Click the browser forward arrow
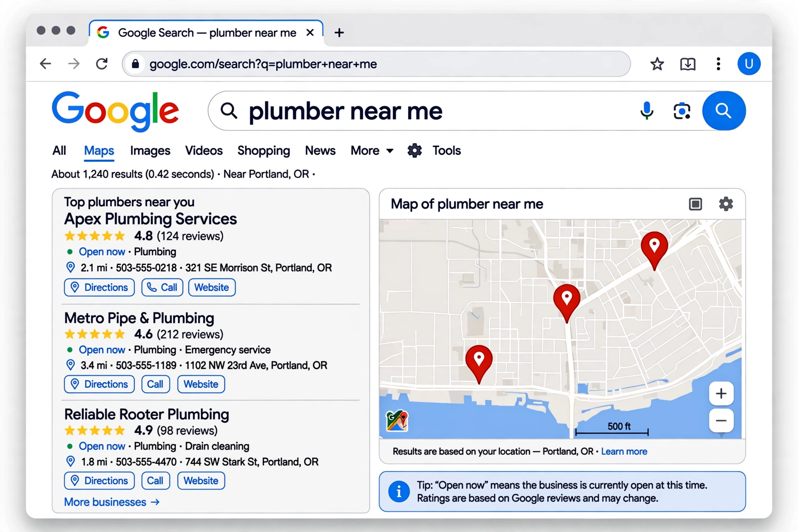 [x=74, y=64]
